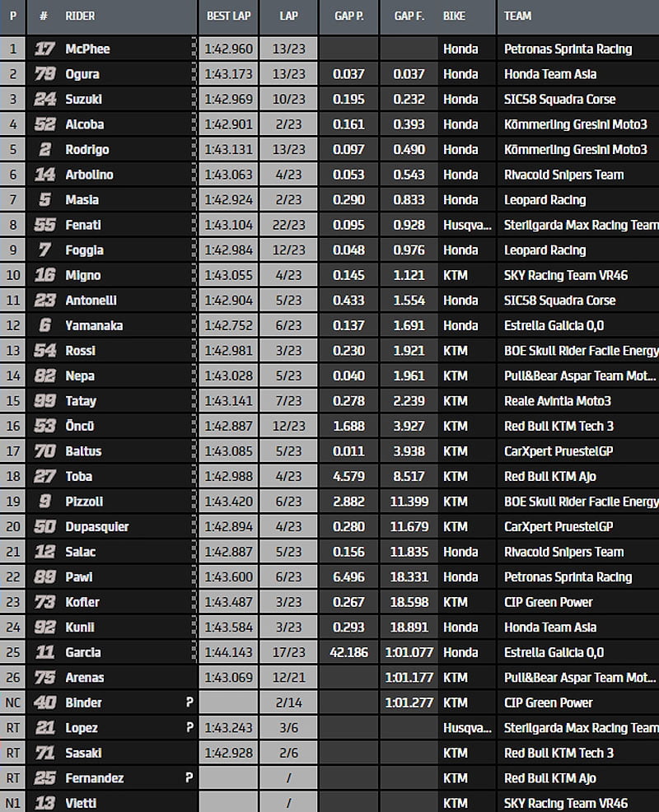659x812 pixels.
Task: Click the pit indicator beside Binder
Action: 189,702
